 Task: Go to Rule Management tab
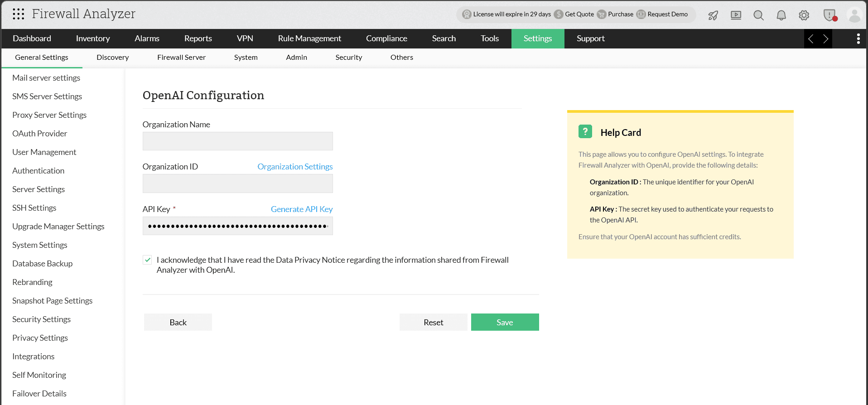point(309,39)
